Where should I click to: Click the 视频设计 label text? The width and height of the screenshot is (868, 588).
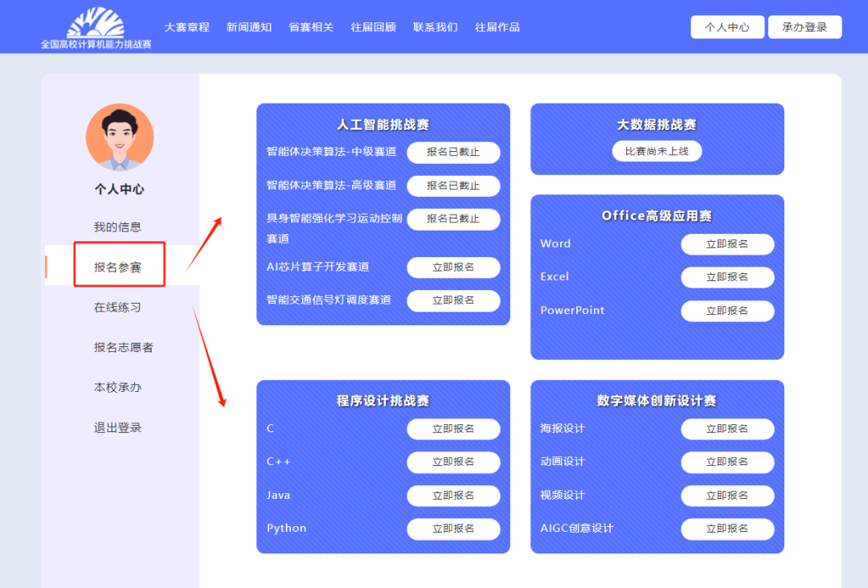point(563,495)
